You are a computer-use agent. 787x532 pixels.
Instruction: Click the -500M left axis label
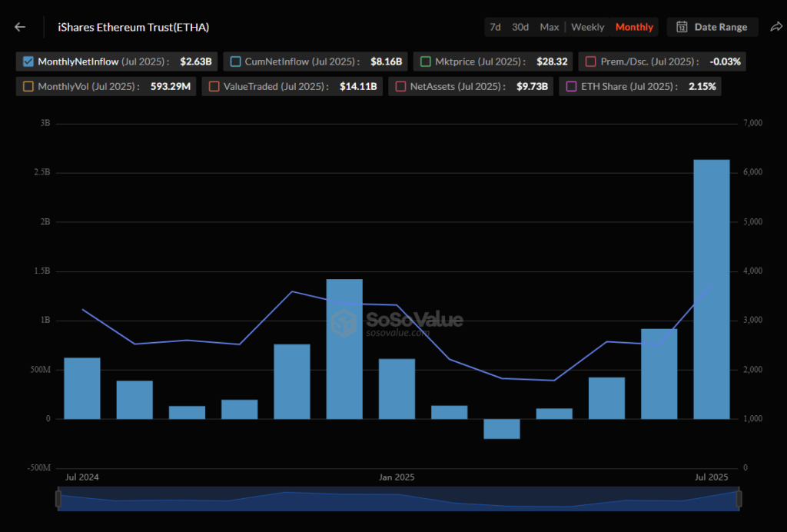39,467
